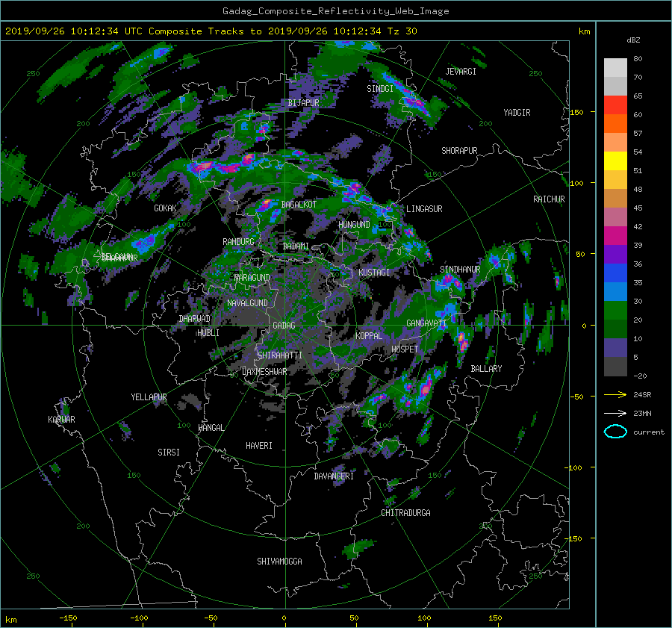Click the Gadag Composite Reflectivity title text
The width and height of the screenshot is (672, 628).
(x=335, y=11)
